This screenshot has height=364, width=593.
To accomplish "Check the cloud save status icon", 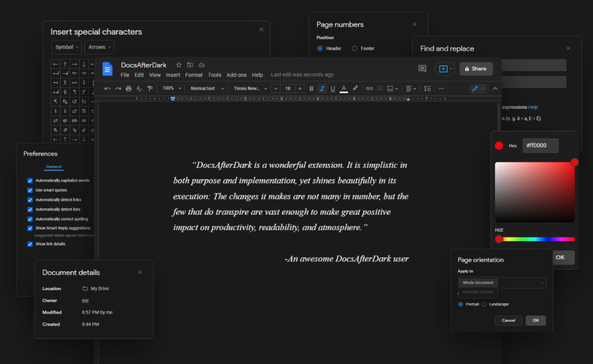I will pos(201,65).
